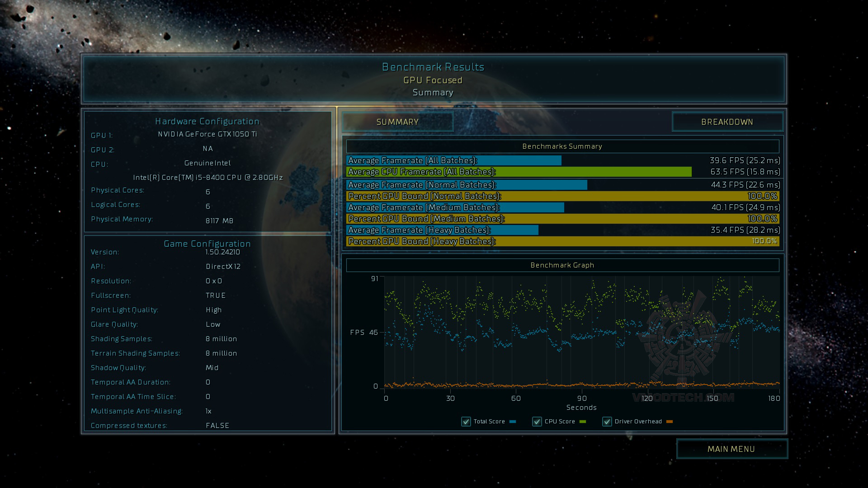Return to MAIN MENU
The width and height of the screenshot is (868, 488).
pos(731,449)
